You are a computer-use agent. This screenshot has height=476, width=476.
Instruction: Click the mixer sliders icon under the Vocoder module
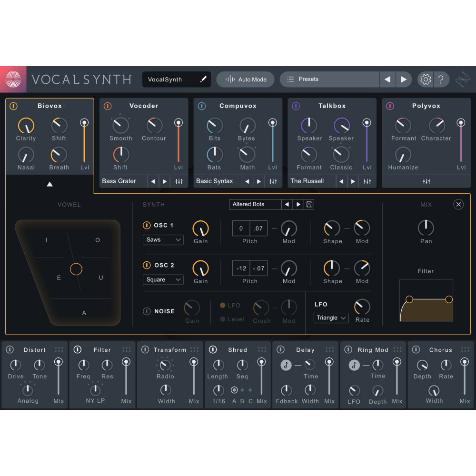click(179, 181)
